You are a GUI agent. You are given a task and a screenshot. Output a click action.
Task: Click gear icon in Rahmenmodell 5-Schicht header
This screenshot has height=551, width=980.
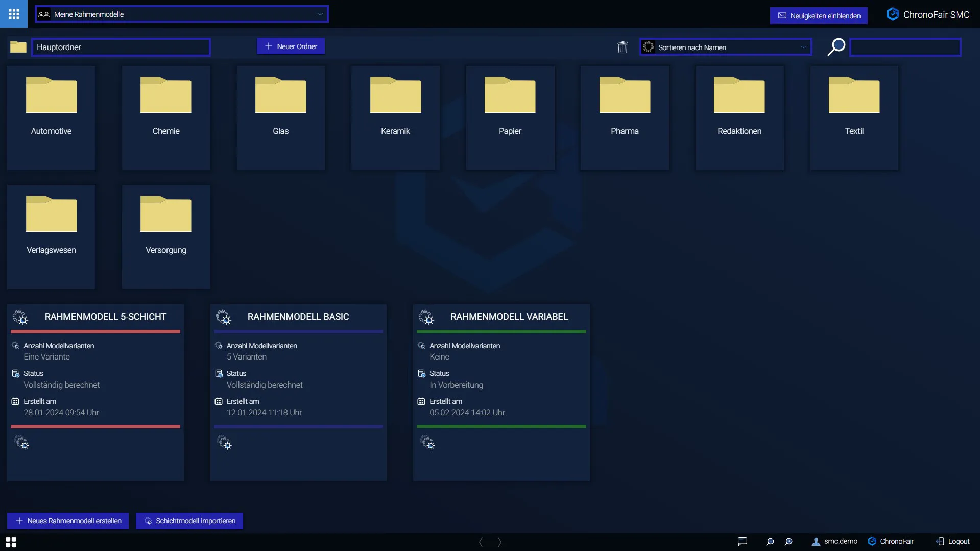click(20, 317)
